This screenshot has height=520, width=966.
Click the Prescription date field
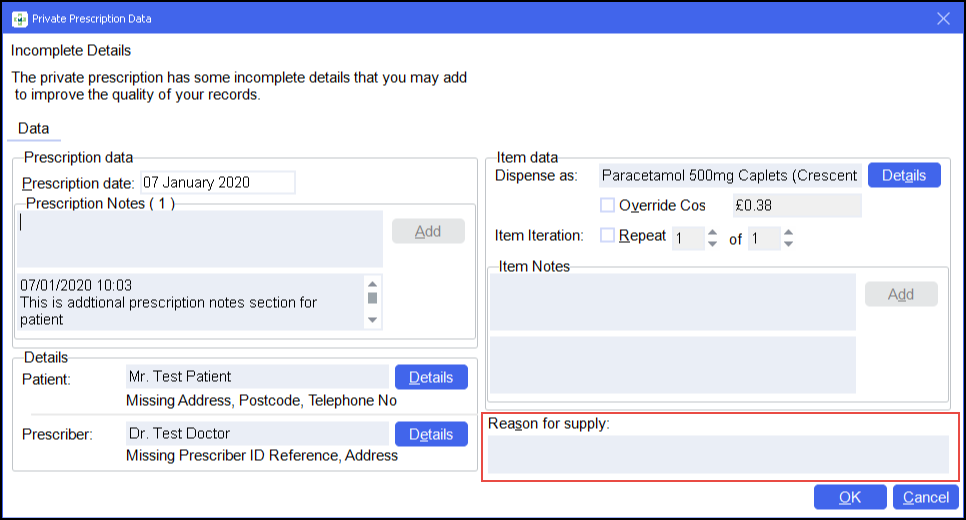217,182
